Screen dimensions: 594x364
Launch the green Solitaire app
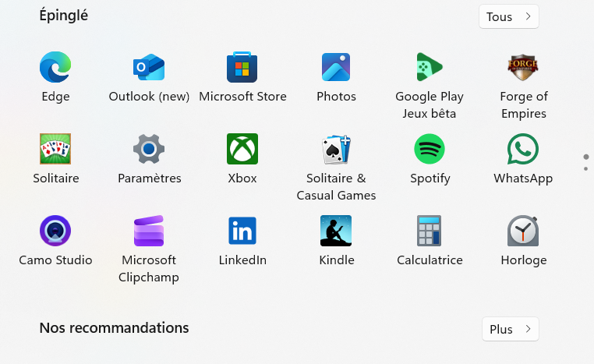pyautogui.click(x=55, y=149)
